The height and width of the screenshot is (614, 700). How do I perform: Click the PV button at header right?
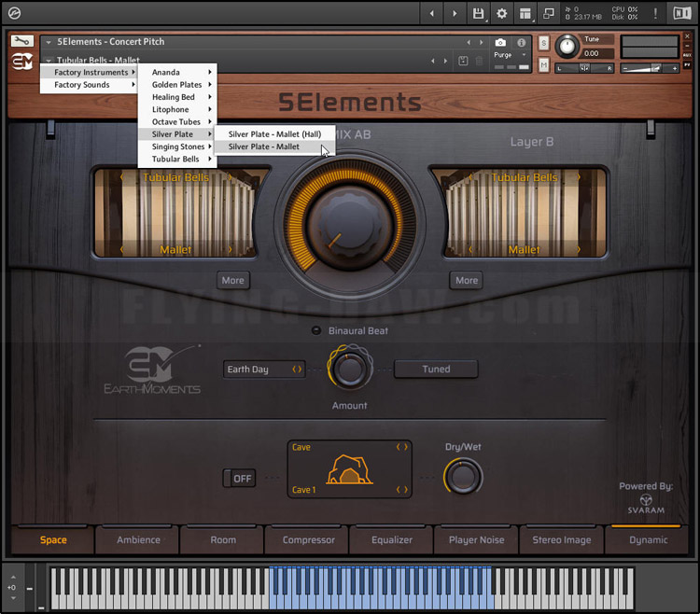(x=687, y=64)
